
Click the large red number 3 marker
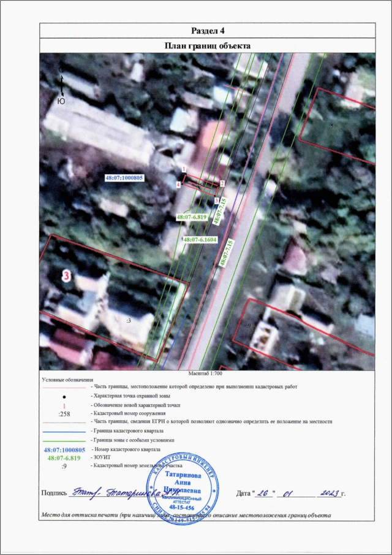pyautogui.click(x=67, y=277)
